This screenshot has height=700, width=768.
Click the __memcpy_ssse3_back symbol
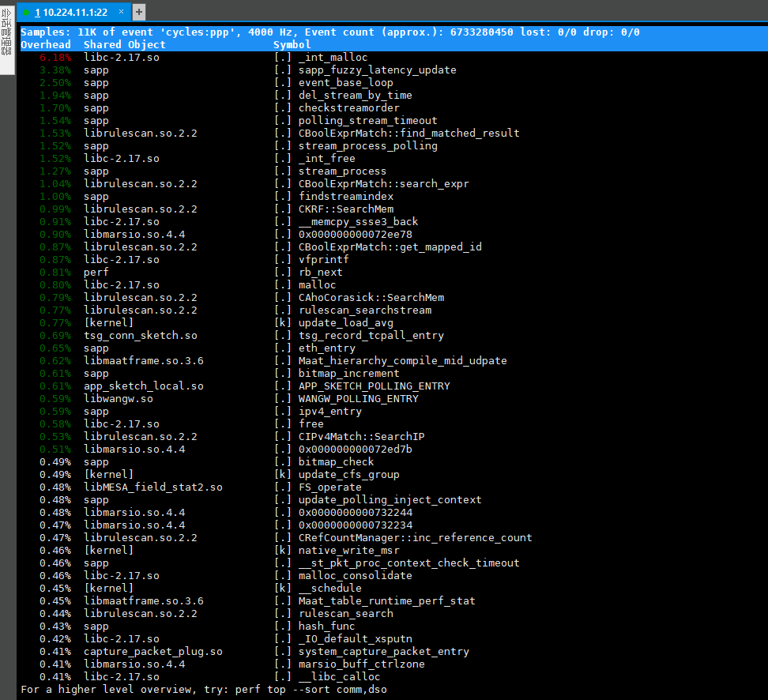point(358,222)
